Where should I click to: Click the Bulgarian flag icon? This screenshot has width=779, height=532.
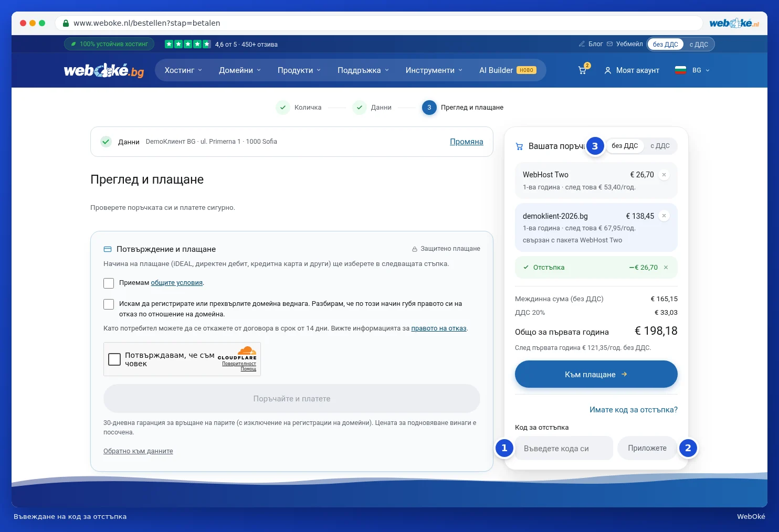pyautogui.click(x=680, y=70)
